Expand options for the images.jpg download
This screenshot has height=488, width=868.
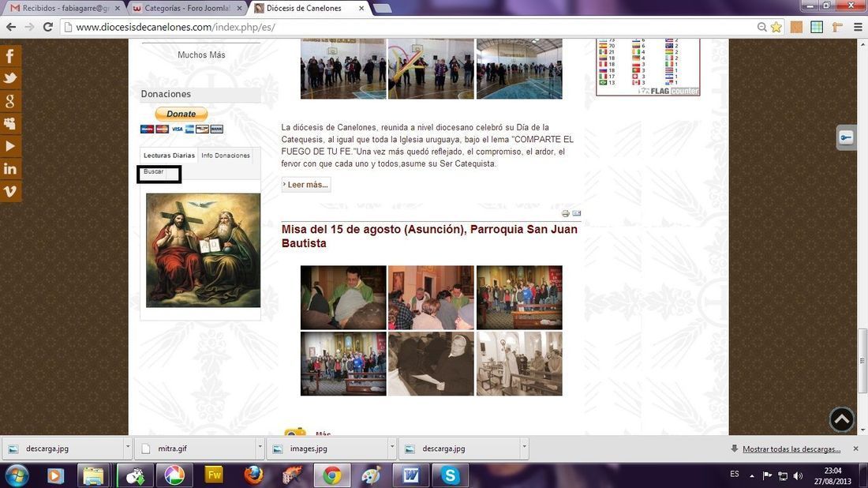point(392,446)
